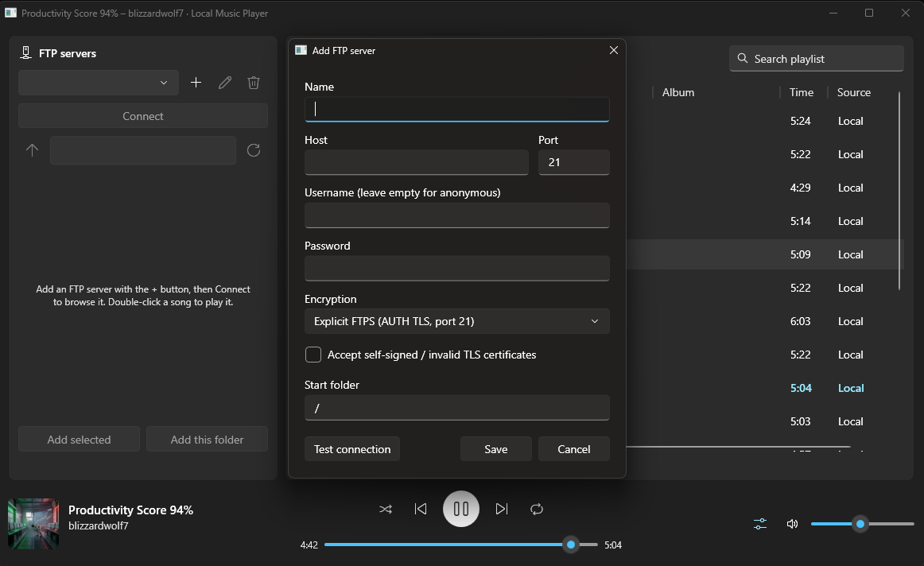Click the now playing title Productivity Score 94%

click(x=131, y=510)
